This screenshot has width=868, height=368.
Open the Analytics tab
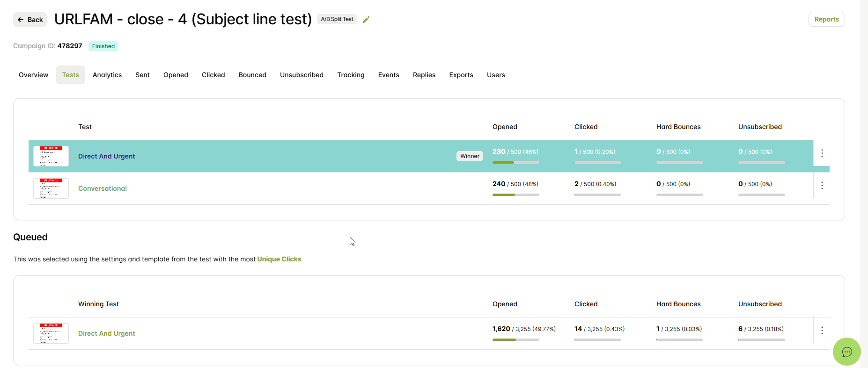tap(107, 75)
